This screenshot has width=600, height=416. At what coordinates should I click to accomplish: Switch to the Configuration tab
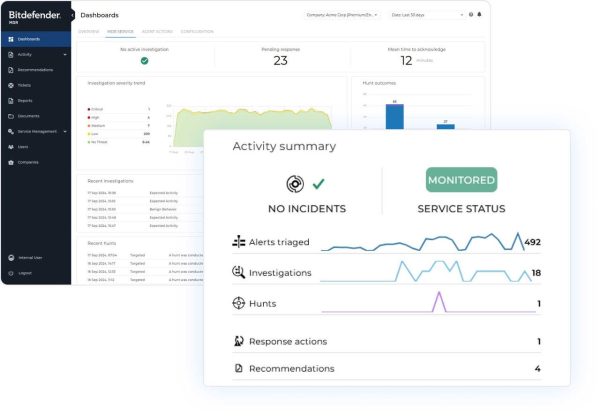197,31
